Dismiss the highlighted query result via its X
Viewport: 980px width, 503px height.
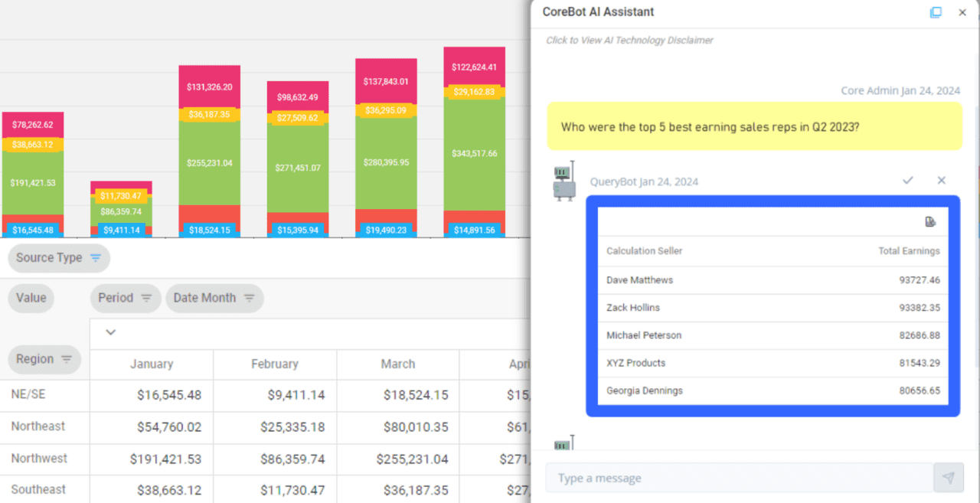coord(942,181)
